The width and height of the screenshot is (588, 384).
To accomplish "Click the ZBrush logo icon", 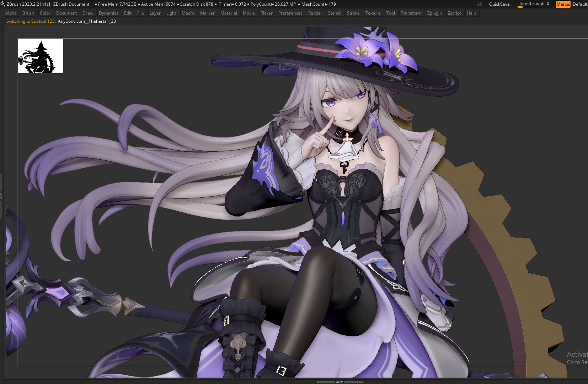I will tap(2, 4).
